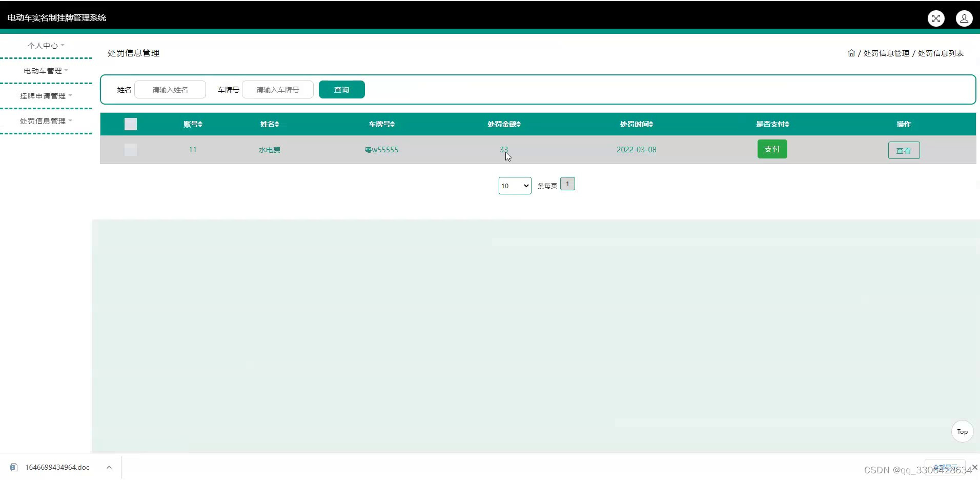
Task: Expand the 处罚信息管理 sidebar menu
Action: pos(46,121)
